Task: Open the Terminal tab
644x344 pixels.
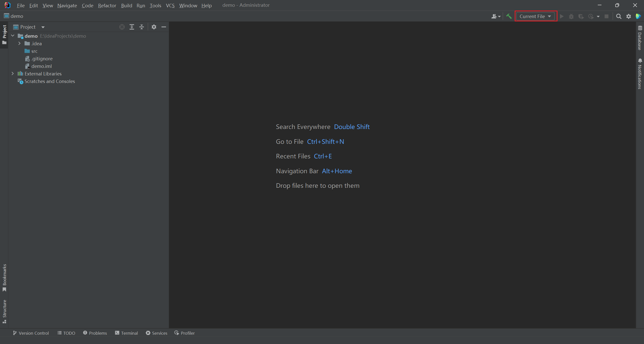Action: [127, 333]
